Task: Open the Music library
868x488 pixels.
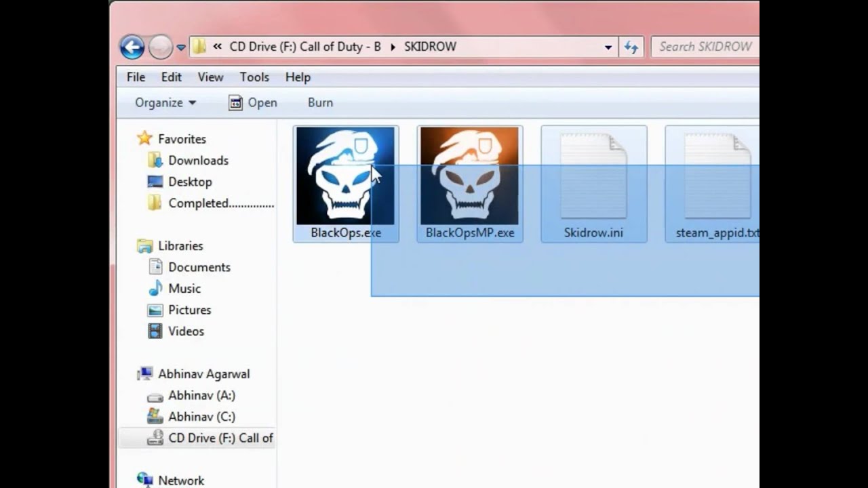Action: [184, 289]
